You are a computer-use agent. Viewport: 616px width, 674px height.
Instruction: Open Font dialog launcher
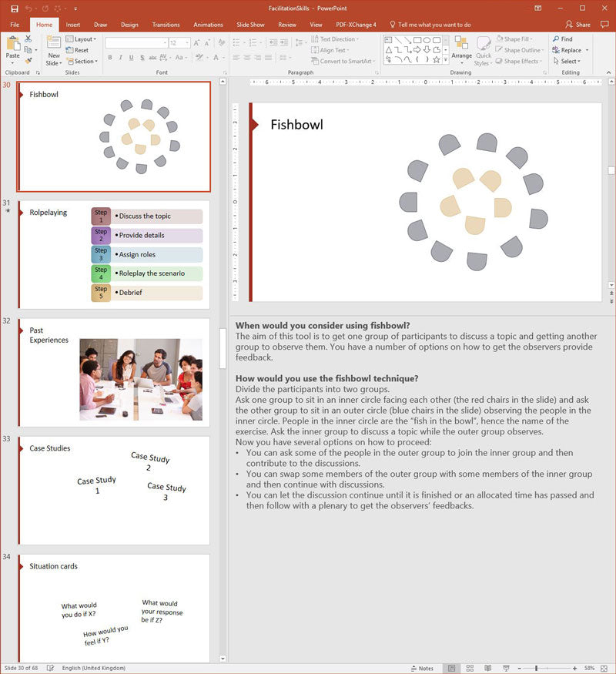coord(225,72)
